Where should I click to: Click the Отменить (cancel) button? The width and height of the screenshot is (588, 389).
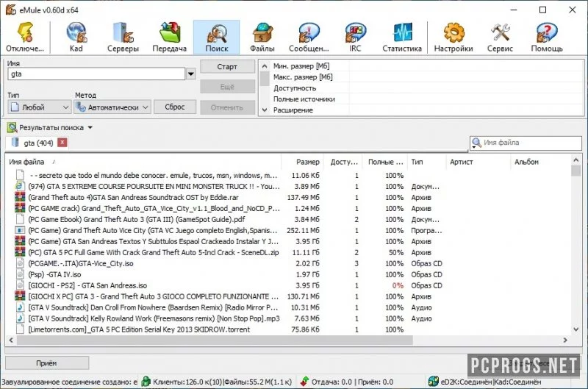227,107
